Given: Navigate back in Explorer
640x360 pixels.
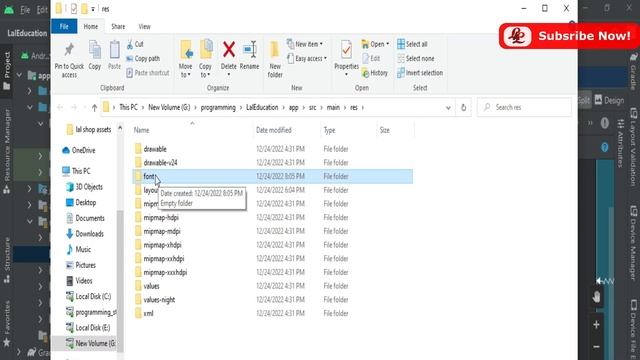Looking at the screenshot, I should [x=60, y=107].
